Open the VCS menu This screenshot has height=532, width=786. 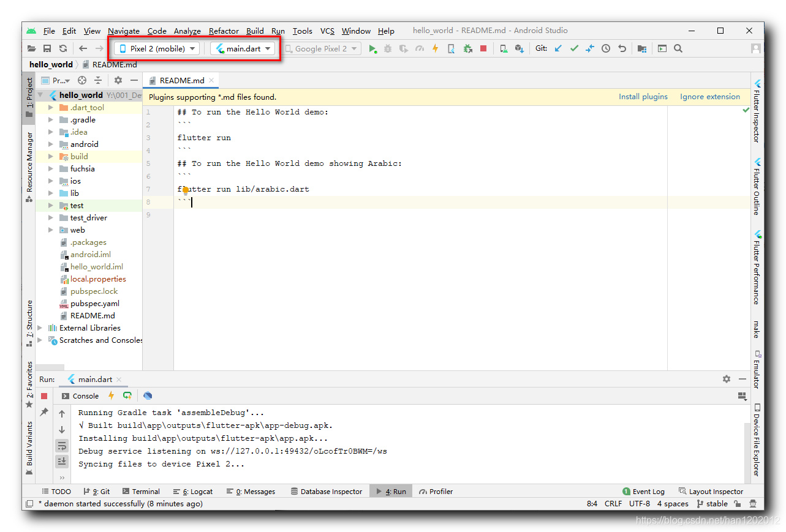[x=328, y=31]
